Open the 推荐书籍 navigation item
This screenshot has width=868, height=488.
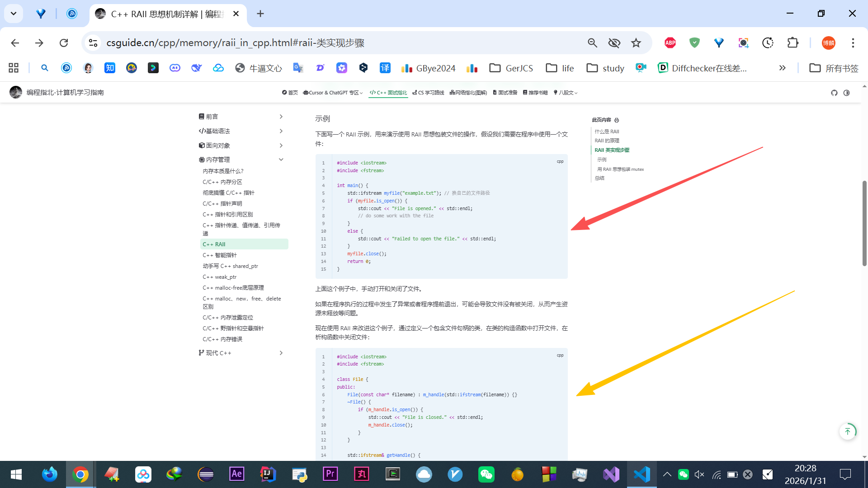(x=535, y=93)
